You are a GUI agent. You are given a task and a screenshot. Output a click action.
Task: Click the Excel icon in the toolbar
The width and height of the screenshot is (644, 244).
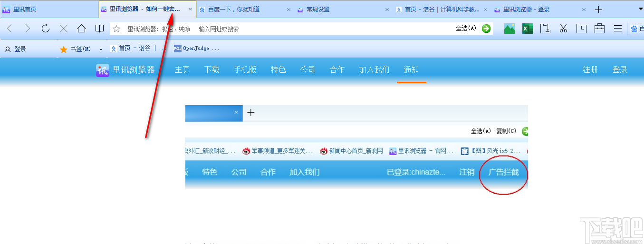tap(528, 29)
